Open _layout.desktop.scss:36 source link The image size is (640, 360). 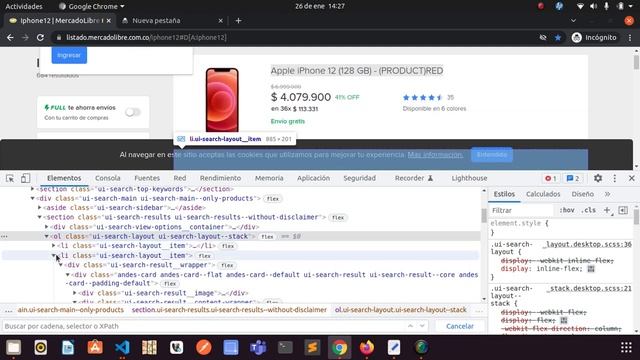click(587, 244)
